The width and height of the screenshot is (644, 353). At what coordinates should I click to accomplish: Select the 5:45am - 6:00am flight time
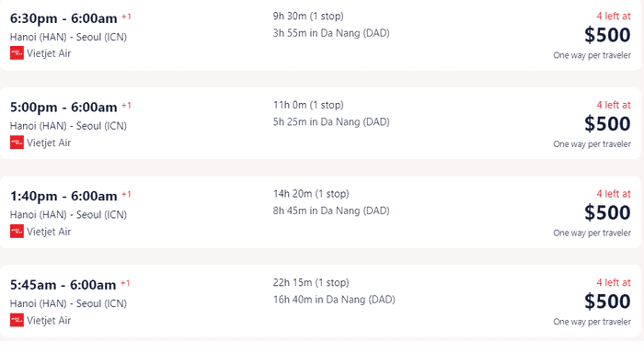pyautogui.click(x=63, y=285)
